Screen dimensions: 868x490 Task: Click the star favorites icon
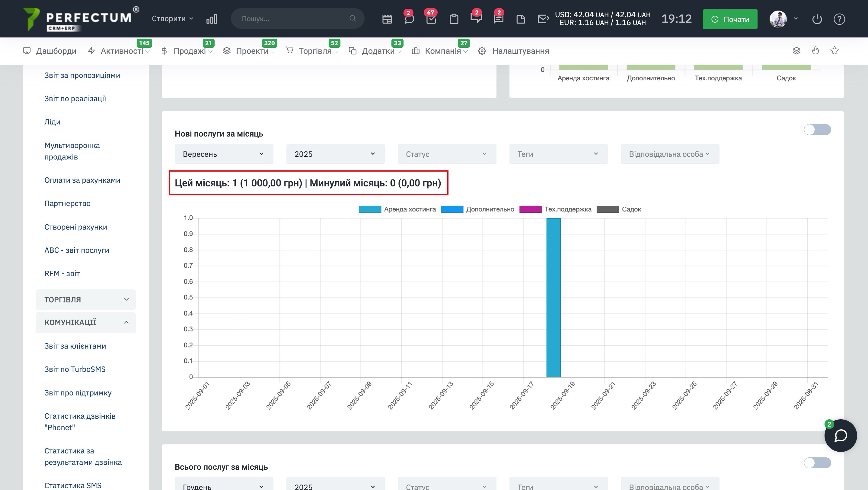pyautogui.click(x=834, y=50)
